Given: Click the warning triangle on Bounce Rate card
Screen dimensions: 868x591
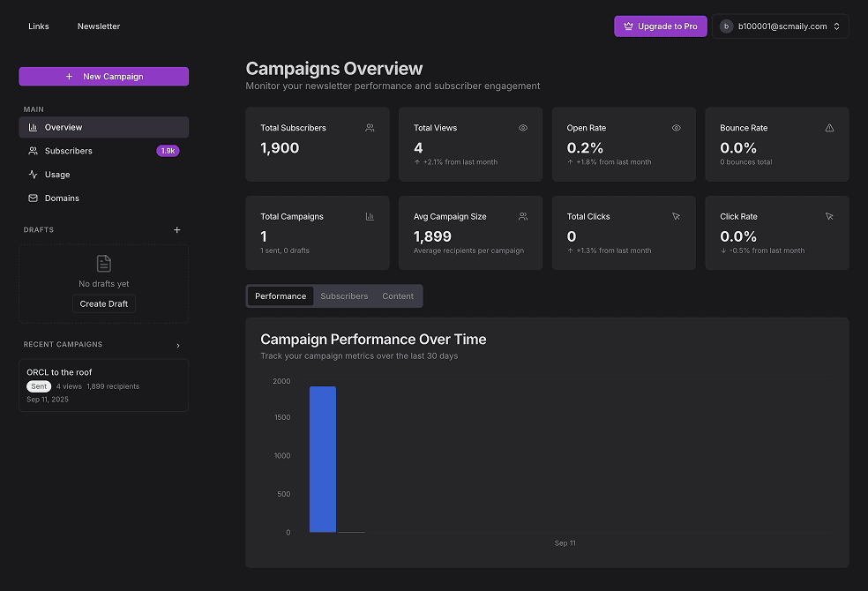Looking at the screenshot, I should tap(829, 127).
